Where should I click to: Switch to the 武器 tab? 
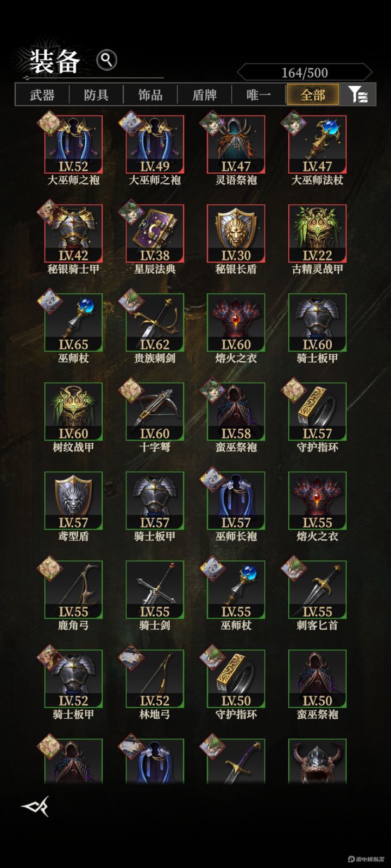(x=42, y=95)
